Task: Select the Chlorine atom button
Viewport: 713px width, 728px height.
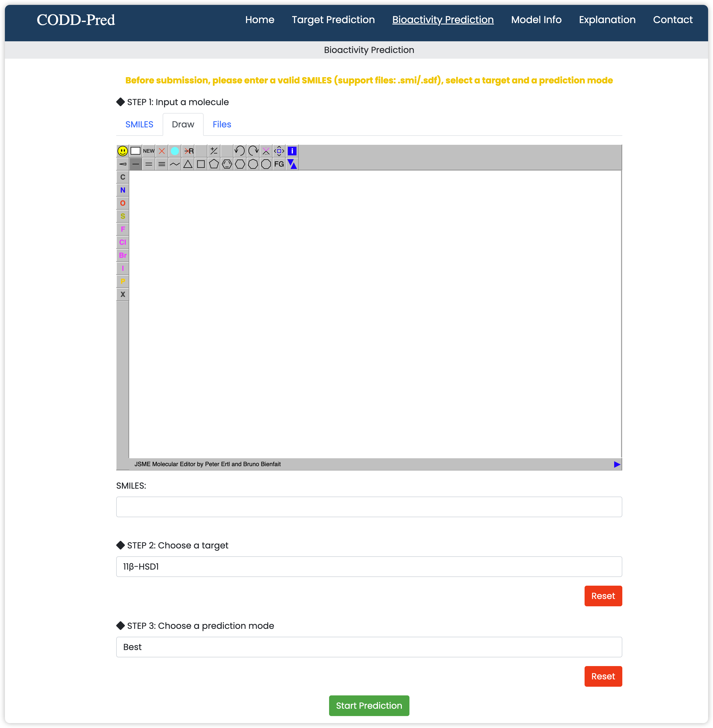Action: tap(122, 242)
